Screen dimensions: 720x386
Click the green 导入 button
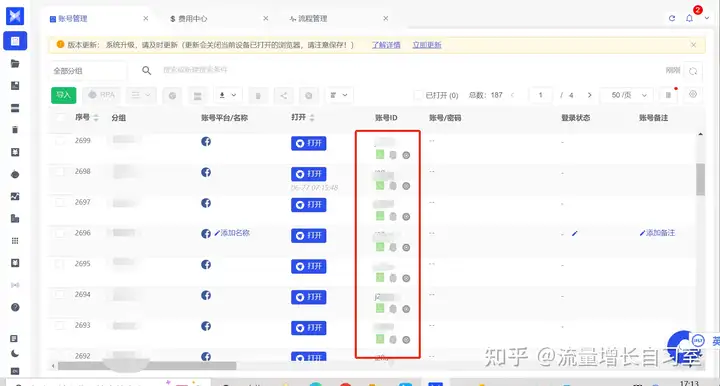[63, 95]
